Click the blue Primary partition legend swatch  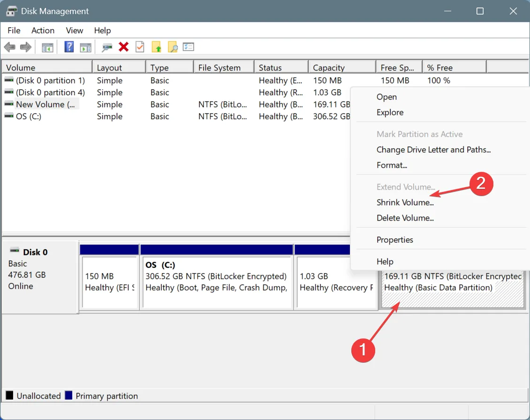[68, 395]
